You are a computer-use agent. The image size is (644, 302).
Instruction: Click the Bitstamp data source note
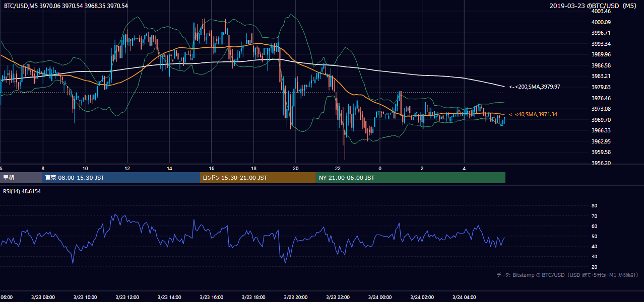click(x=567, y=275)
